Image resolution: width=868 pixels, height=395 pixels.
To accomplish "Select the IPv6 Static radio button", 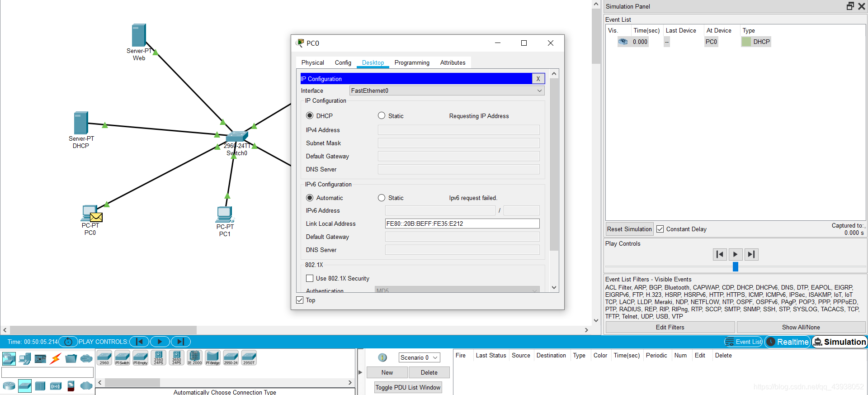I will tap(382, 198).
